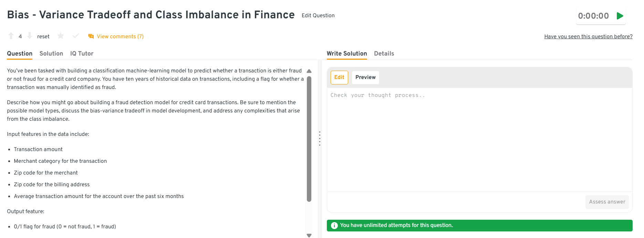Image resolution: width=644 pixels, height=238 pixels.
Task: Start the timer with the play button
Action: (620, 16)
